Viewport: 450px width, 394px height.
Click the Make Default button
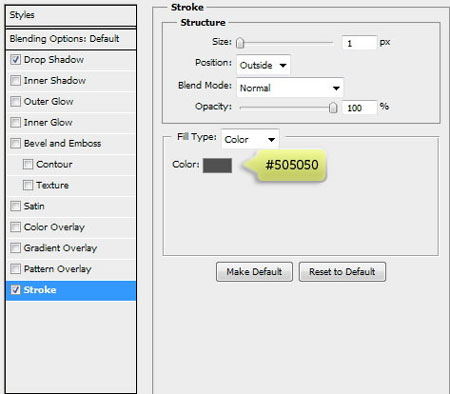click(x=254, y=272)
